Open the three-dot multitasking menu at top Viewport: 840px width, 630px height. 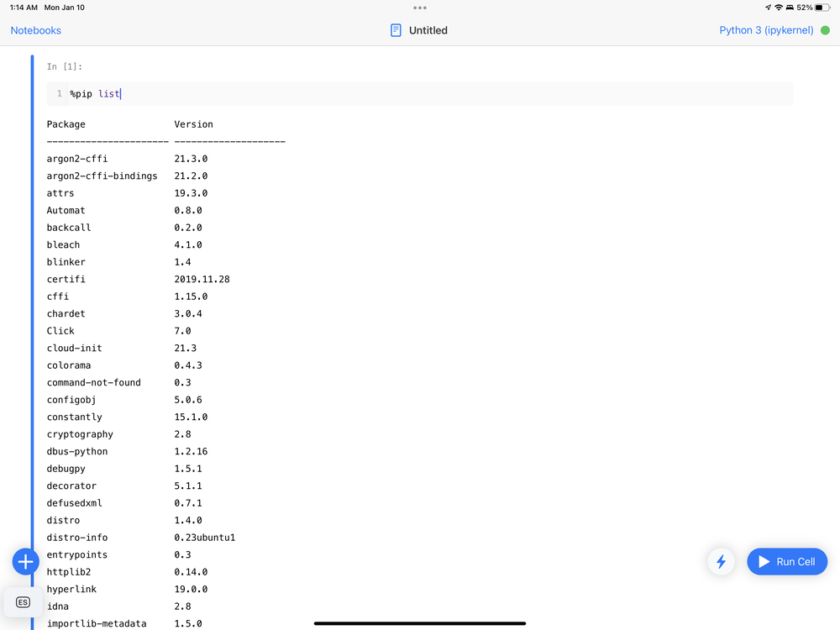[x=420, y=8]
